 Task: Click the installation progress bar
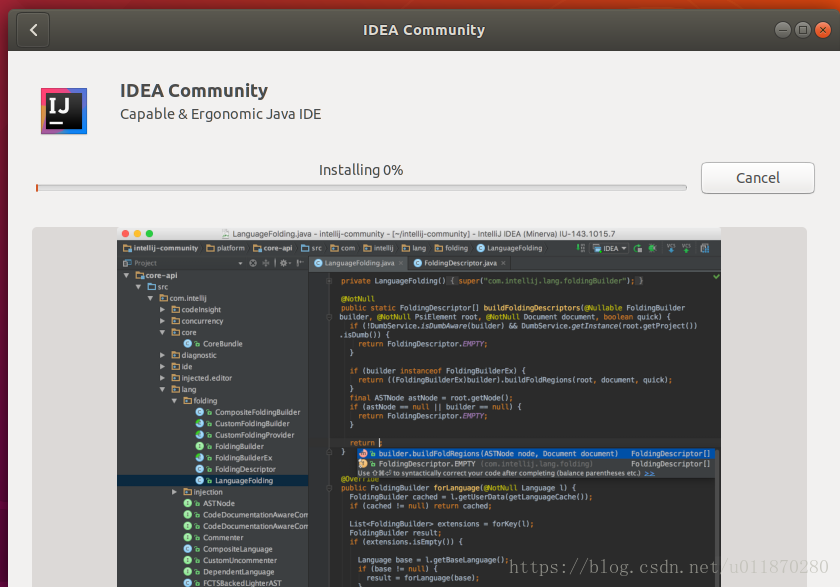[x=361, y=188]
